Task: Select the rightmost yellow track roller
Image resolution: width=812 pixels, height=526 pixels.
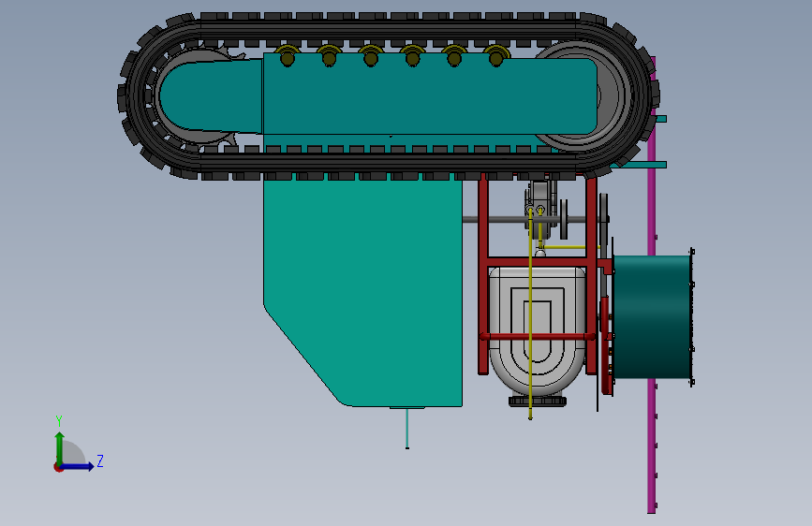Action: [x=496, y=56]
